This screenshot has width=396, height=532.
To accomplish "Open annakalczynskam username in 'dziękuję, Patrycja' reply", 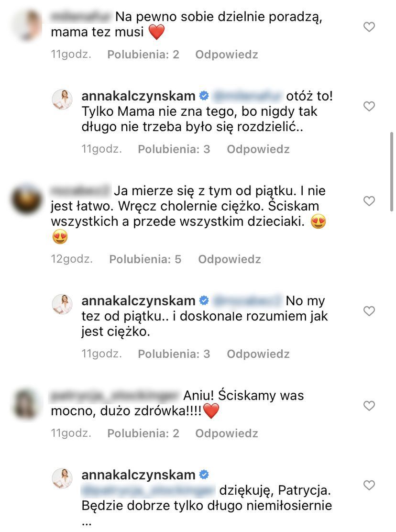I will pos(138,475).
